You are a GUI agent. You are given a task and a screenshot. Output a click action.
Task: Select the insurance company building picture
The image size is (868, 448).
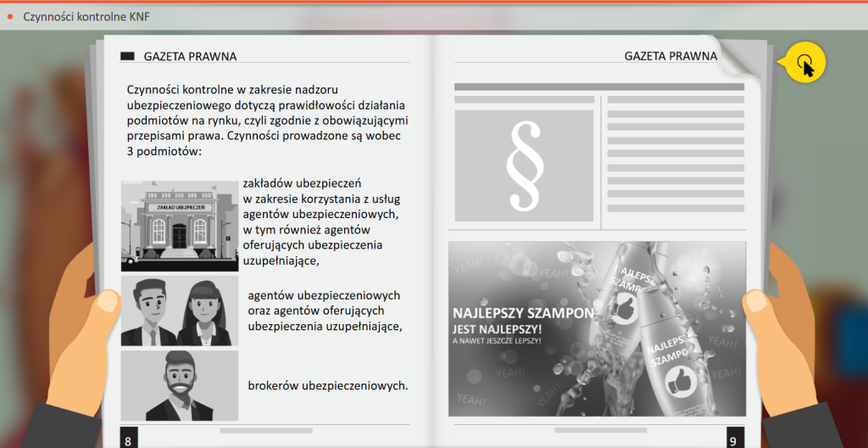coord(179,226)
